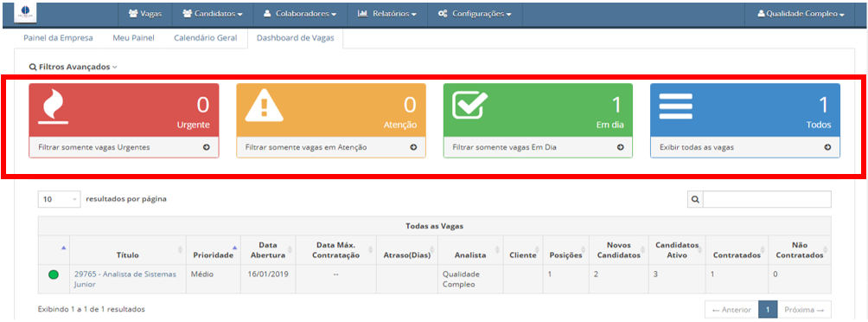Image resolution: width=868 pixels, height=322 pixels.
Task: Open the Qualidade Compleo user menu
Action: [x=801, y=13]
